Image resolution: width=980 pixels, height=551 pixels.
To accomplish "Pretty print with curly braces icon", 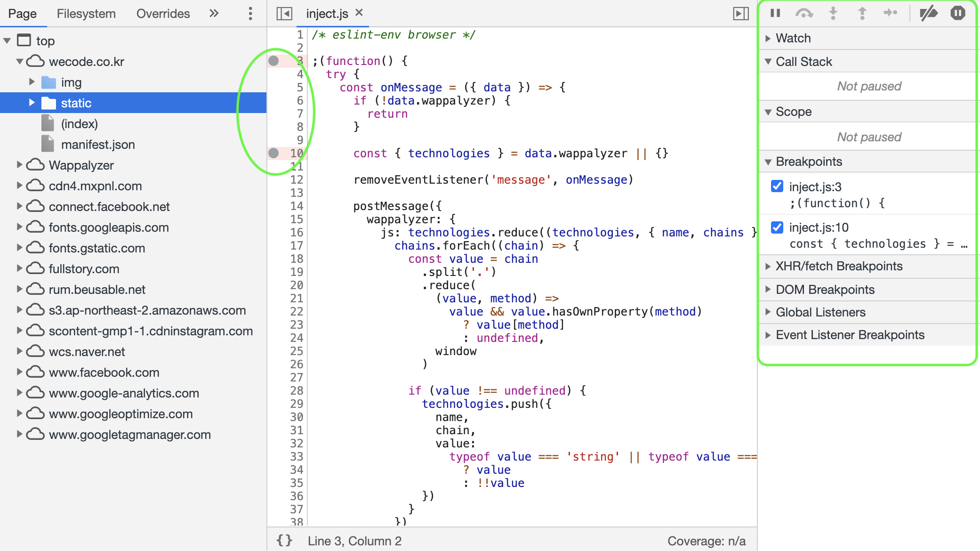I will pos(284,541).
